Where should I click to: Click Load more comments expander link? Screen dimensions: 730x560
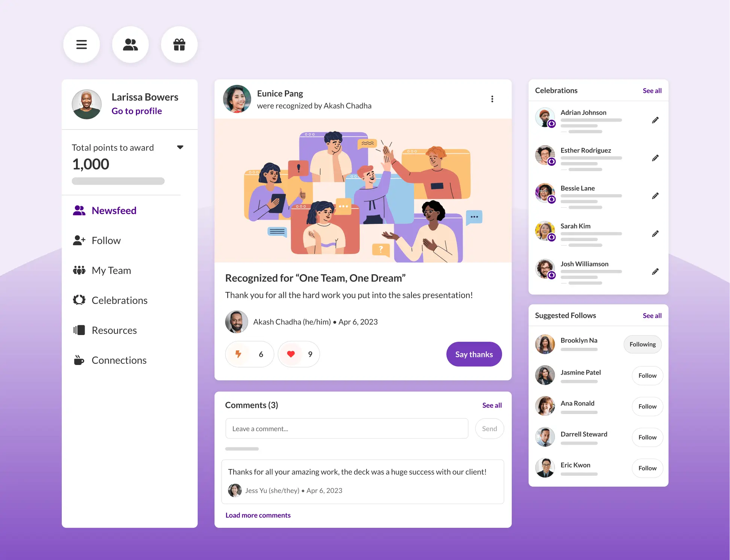(258, 515)
